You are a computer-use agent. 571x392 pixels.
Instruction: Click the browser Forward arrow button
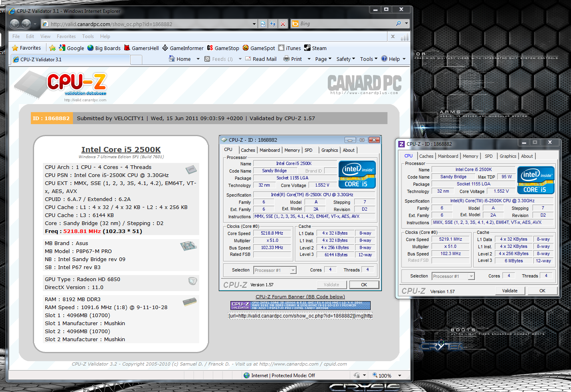pos(26,24)
